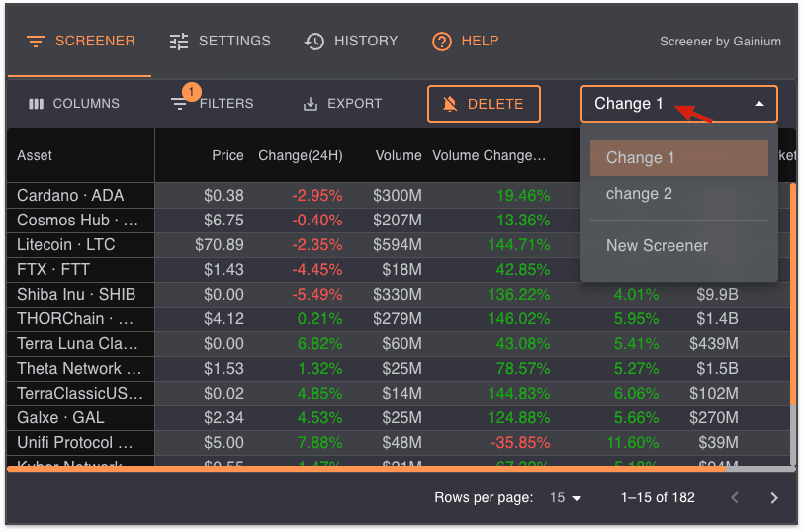Click the previous page arrow
The width and height of the screenshot is (803, 532).
point(734,498)
